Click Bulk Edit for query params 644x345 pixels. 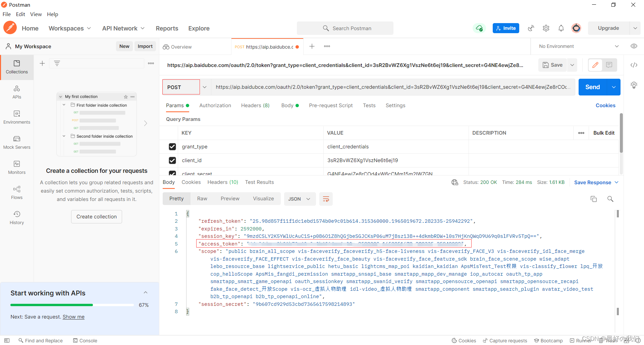(604, 133)
